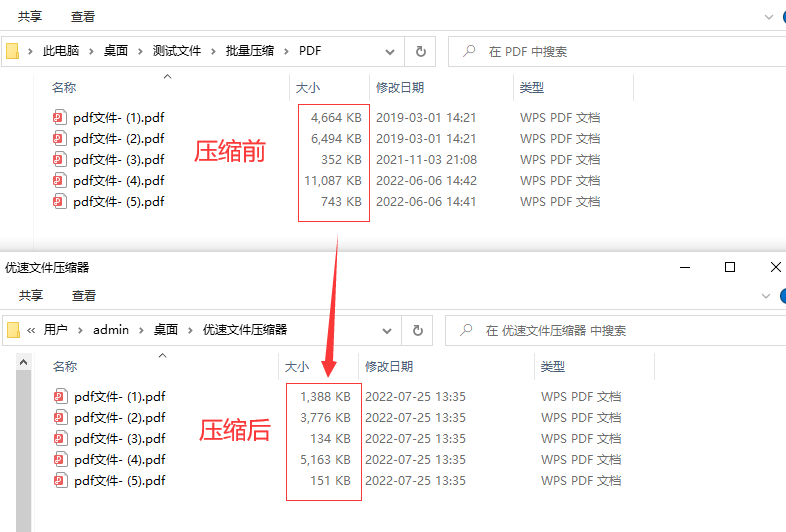
Task: Sort by 大小 column in 优速文件压缩器 window
Action: click(297, 367)
